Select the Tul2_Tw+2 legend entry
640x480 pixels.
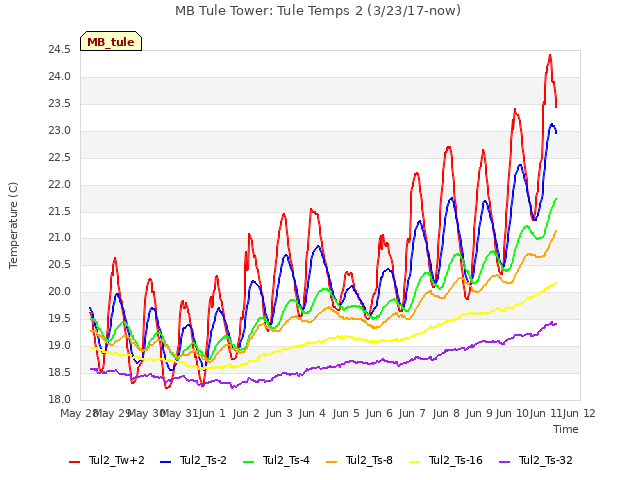(x=107, y=460)
